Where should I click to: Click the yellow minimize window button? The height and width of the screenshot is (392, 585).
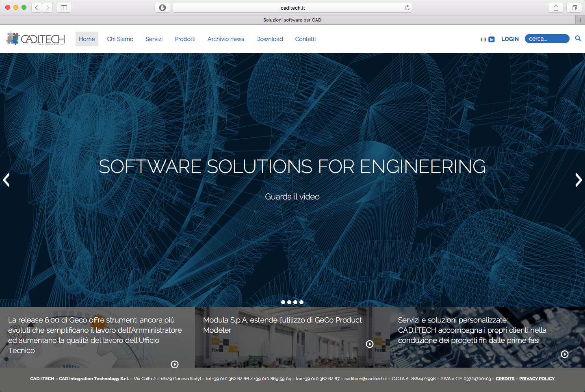pyautogui.click(x=16, y=7)
